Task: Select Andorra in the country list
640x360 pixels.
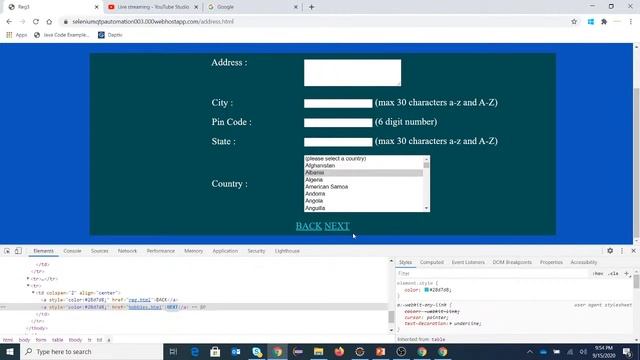Action: click(x=364, y=193)
